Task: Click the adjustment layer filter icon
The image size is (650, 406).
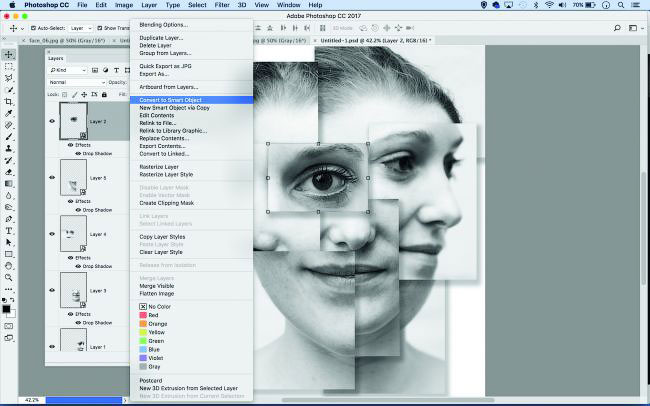Action: point(106,71)
